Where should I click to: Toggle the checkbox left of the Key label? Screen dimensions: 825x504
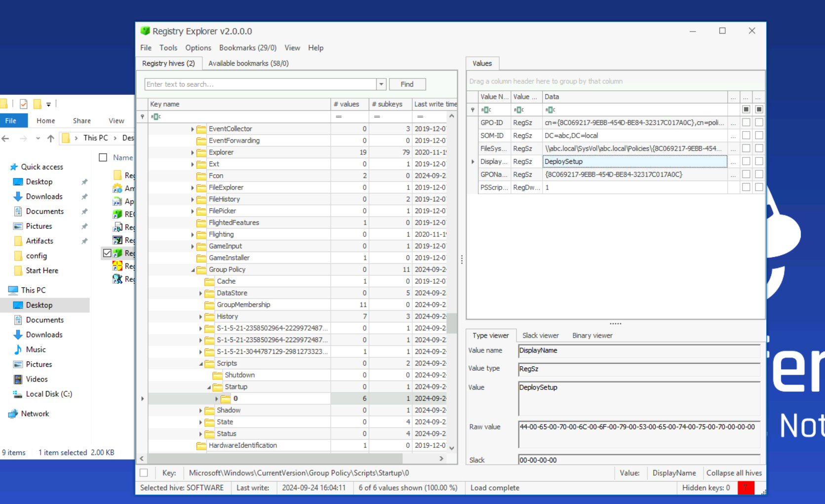tap(144, 473)
